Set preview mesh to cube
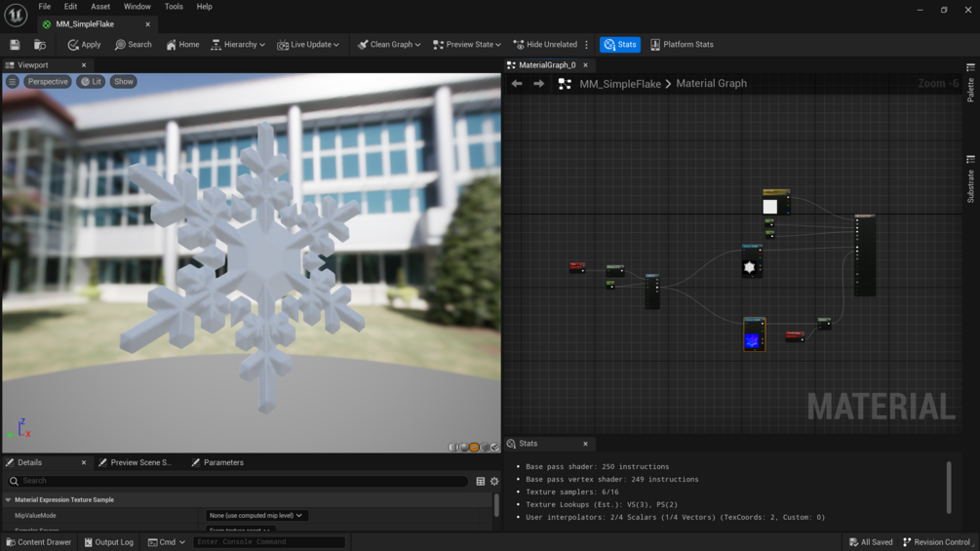Screen dimensions: 980x551 coord(485,448)
